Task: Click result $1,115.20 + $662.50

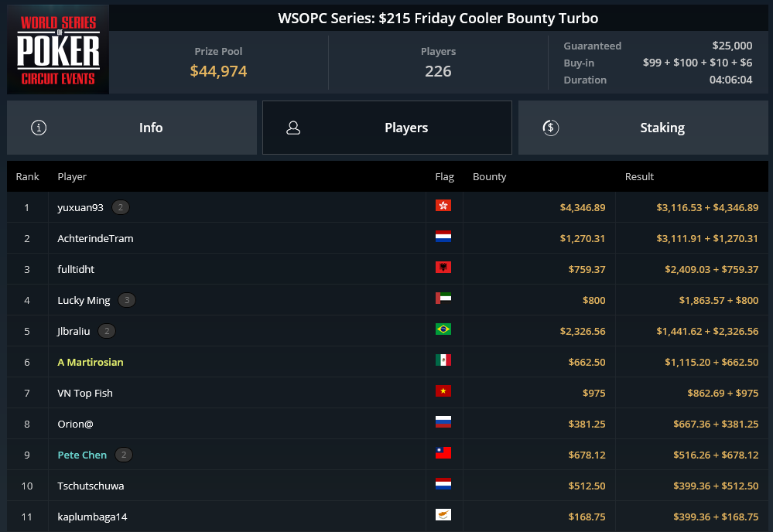Action: (x=711, y=362)
